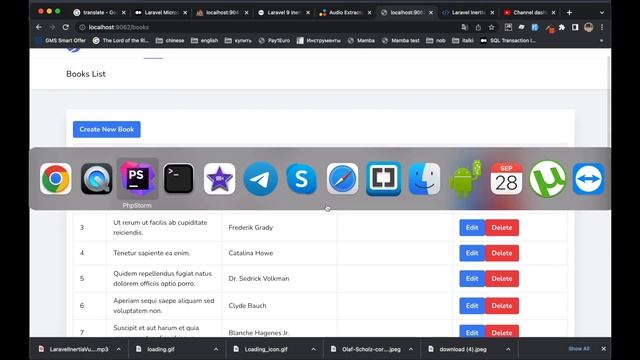Switch to PhpStorm in the app switcher

(137, 179)
